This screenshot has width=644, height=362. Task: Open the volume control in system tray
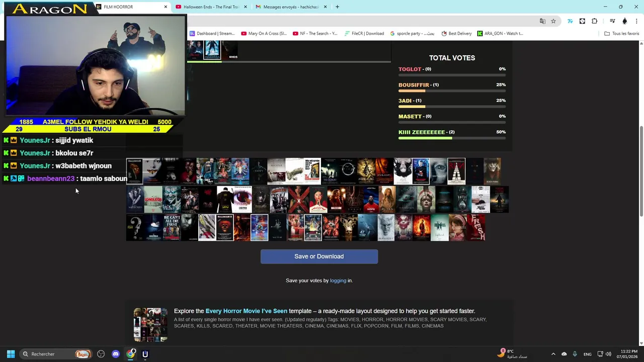click(x=609, y=354)
